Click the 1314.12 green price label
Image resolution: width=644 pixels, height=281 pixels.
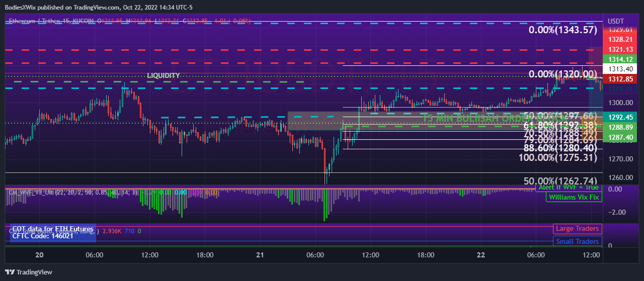tap(620, 59)
